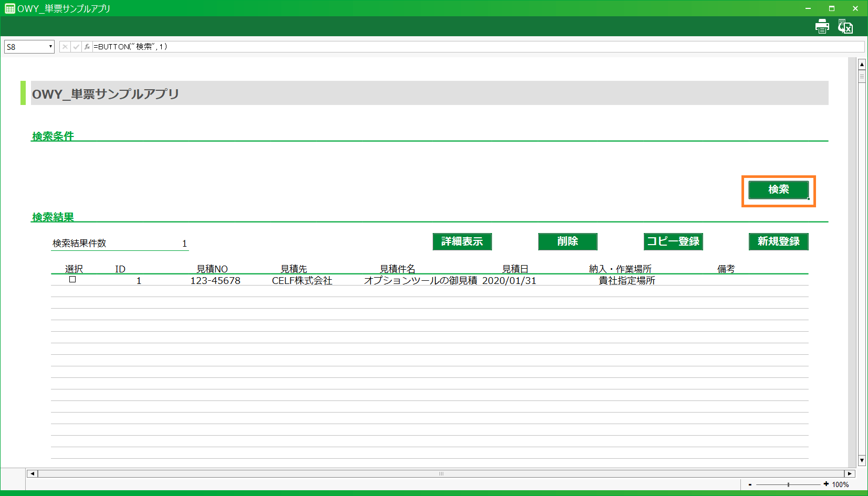The height and width of the screenshot is (496, 868).
Task: Click the formula bar confirm checkmark icon
Action: point(76,47)
